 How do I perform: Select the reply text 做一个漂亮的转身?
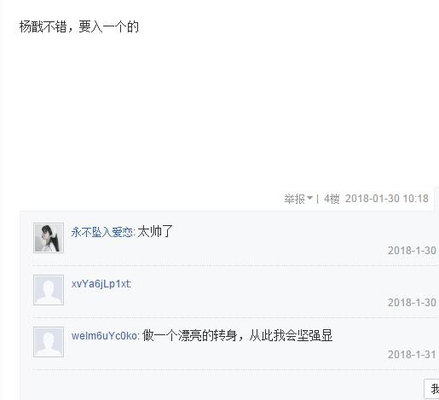(190, 335)
